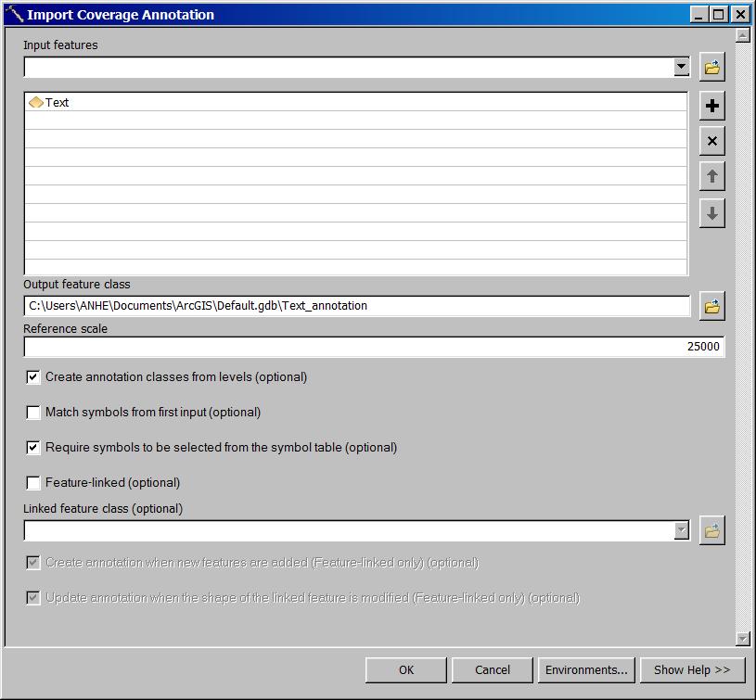The height and width of the screenshot is (700, 756).
Task: Click the Reference scale 25000 field
Action: (x=374, y=347)
